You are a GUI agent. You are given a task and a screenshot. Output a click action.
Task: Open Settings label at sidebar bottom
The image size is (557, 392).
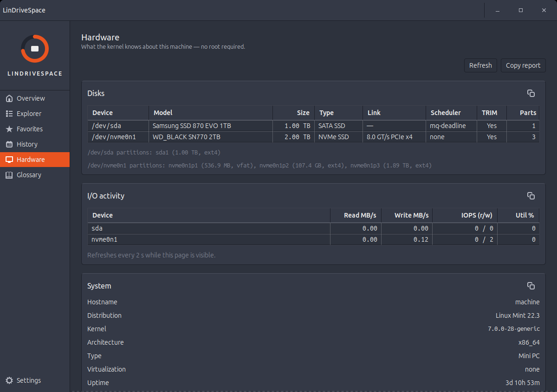pyautogui.click(x=29, y=380)
